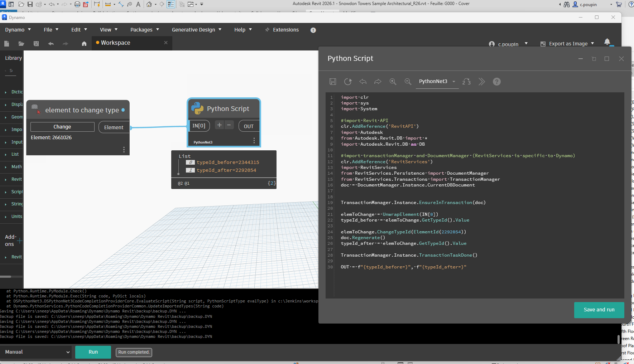The image size is (634, 364).
Task: Open the Generative Design menu
Action: tap(196, 30)
